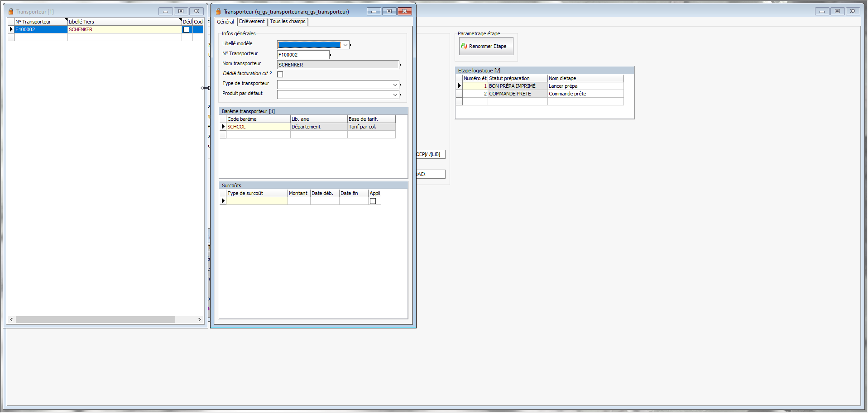Screen dimensions: 868x413
Task: Open the Libellé modèle dropdown
Action: click(345, 45)
